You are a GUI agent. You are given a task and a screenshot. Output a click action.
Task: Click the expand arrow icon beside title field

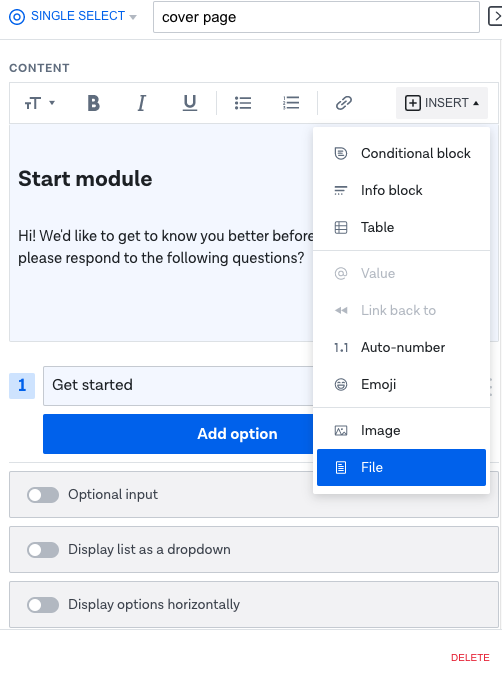(495, 17)
